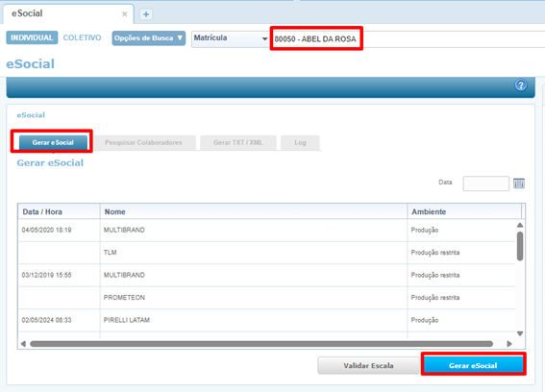Click Produção in the PIRELLI LATAM row

tap(425, 320)
